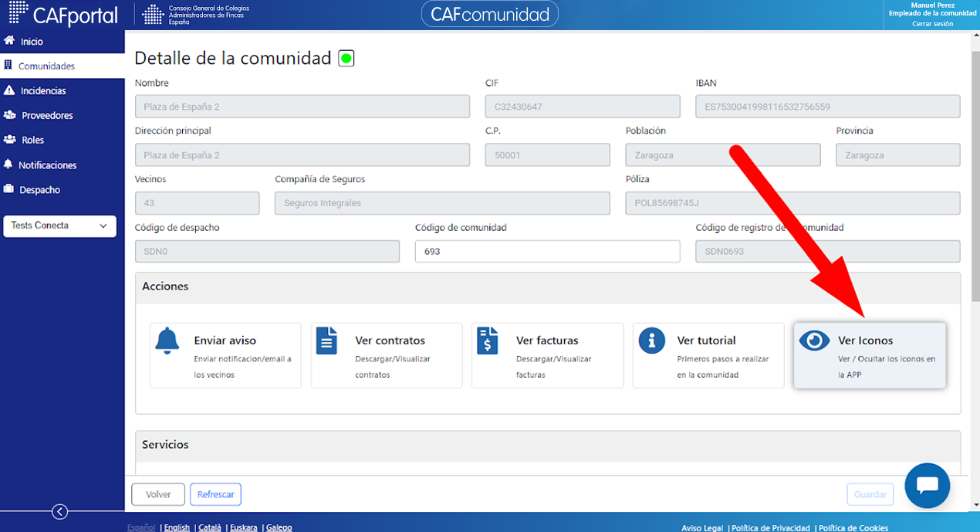Screen dimensions: 980x532
Task: Toggle Ver Iconos eye visibility card
Action: 870,355
